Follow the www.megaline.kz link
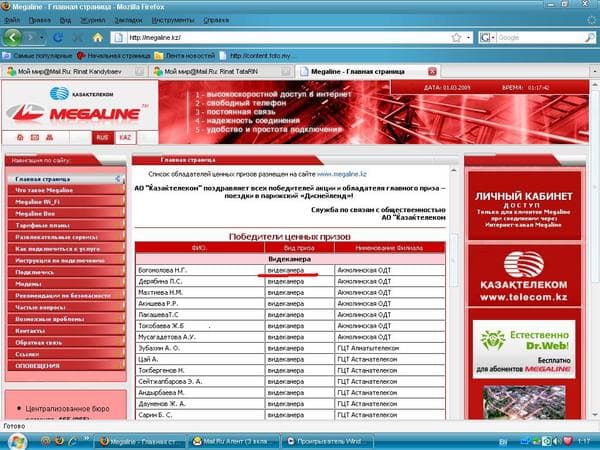Image resolution: width=600 pixels, height=450 pixels. pos(342,174)
